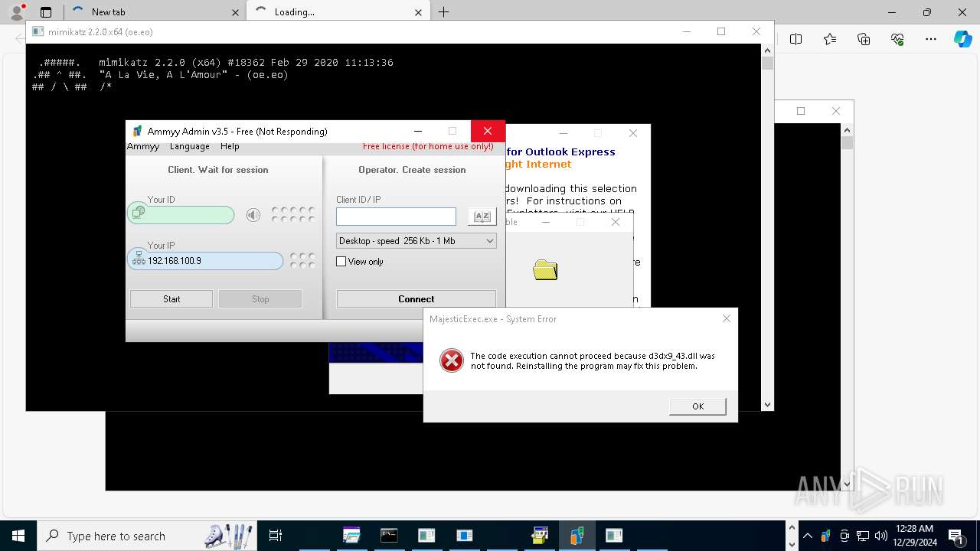
Task: Toggle the View only checkbox
Action: click(341, 262)
